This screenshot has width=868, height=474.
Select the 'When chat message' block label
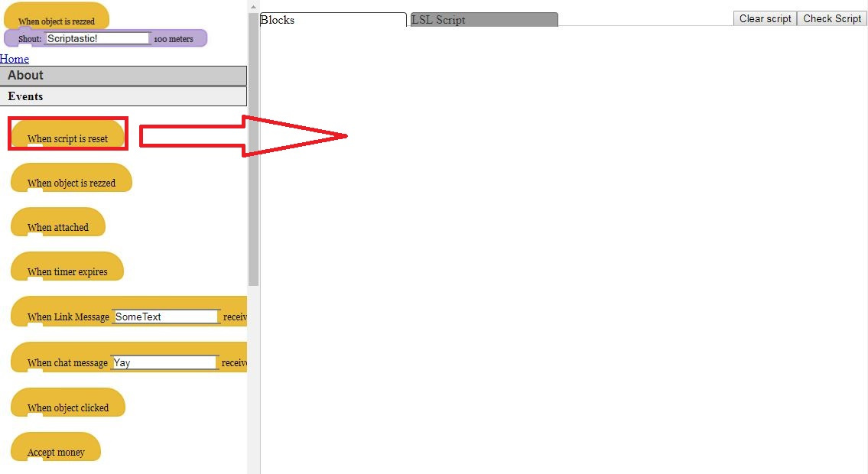[x=67, y=363]
